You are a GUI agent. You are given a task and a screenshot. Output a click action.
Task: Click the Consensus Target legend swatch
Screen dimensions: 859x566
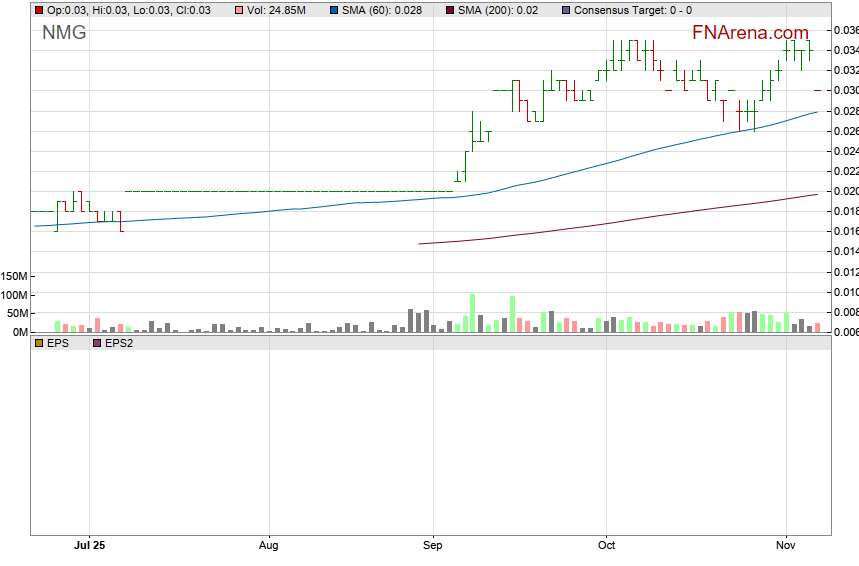click(x=567, y=10)
